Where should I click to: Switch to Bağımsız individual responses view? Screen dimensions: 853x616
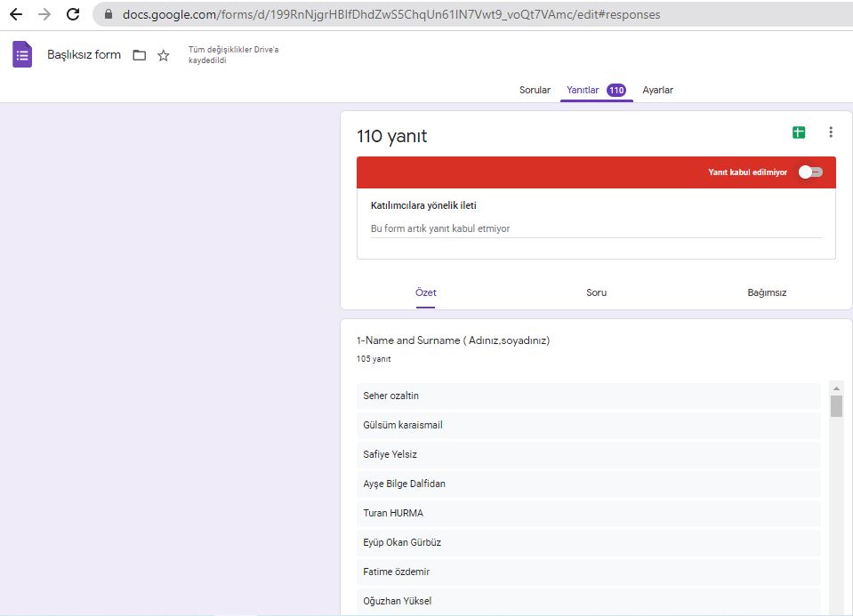coord(767,292)
